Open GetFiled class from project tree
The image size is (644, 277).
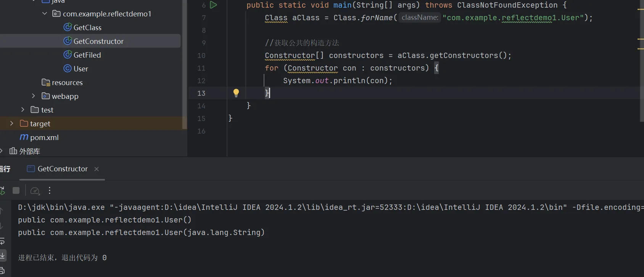click(x=87, y=55)
